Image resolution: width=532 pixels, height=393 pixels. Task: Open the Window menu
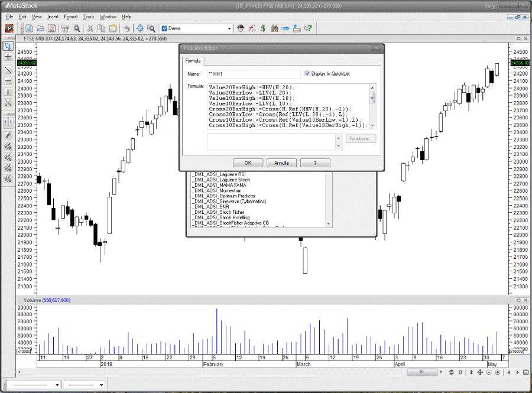pyautogui.click(x=108, y=17)
